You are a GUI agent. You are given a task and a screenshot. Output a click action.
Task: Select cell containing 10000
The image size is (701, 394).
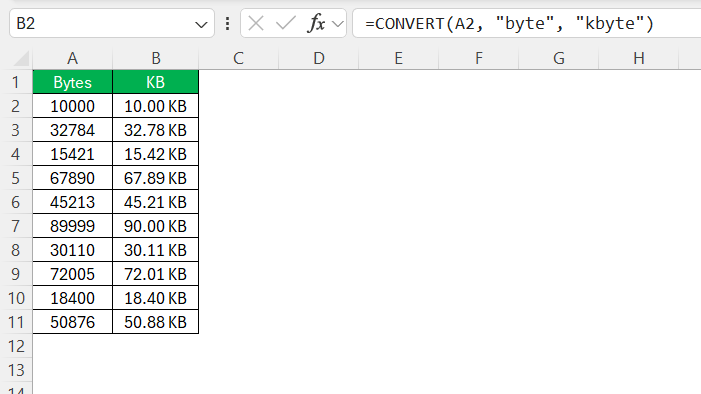[72, 106]
